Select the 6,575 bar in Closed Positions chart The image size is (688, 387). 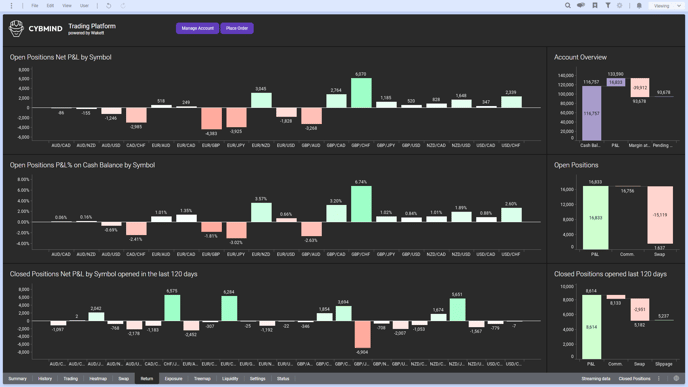point(172,308)
